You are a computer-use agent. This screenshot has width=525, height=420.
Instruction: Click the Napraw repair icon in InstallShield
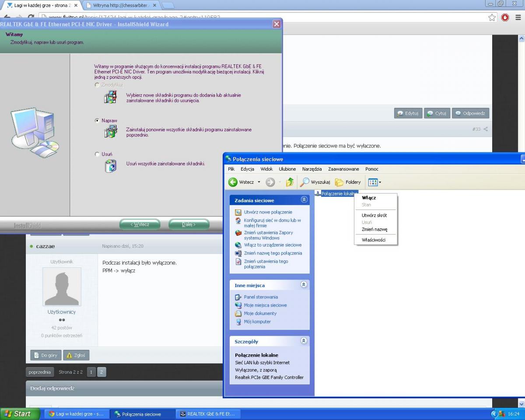[111, 131]
